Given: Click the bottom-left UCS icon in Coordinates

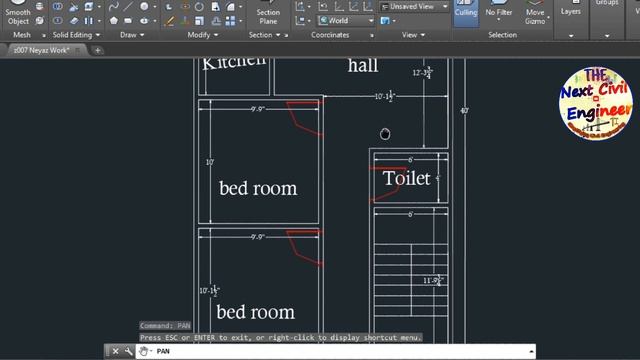Looking at the screenshot, I should (x=300, y=20).
